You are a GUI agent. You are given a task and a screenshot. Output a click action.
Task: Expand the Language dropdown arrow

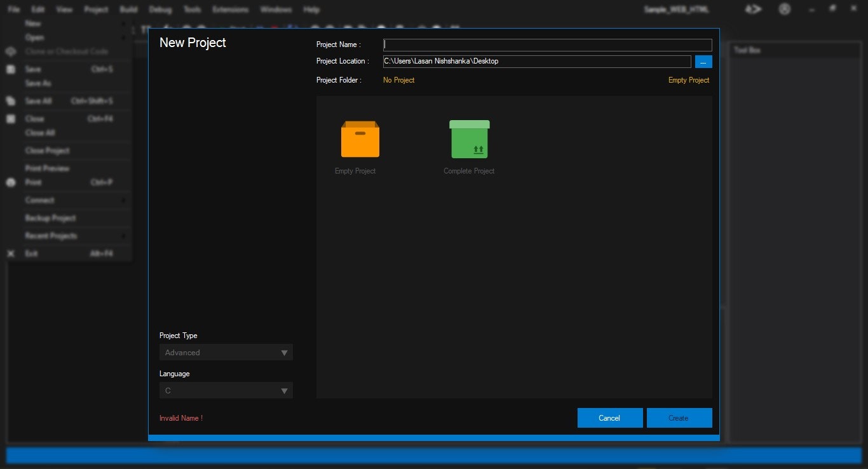(284, 391)
